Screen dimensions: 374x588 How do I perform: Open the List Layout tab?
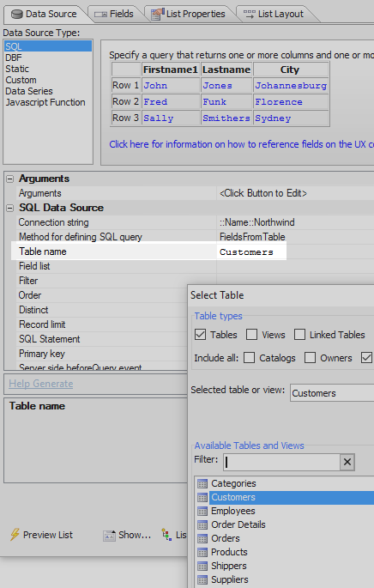tap(274, 14)
